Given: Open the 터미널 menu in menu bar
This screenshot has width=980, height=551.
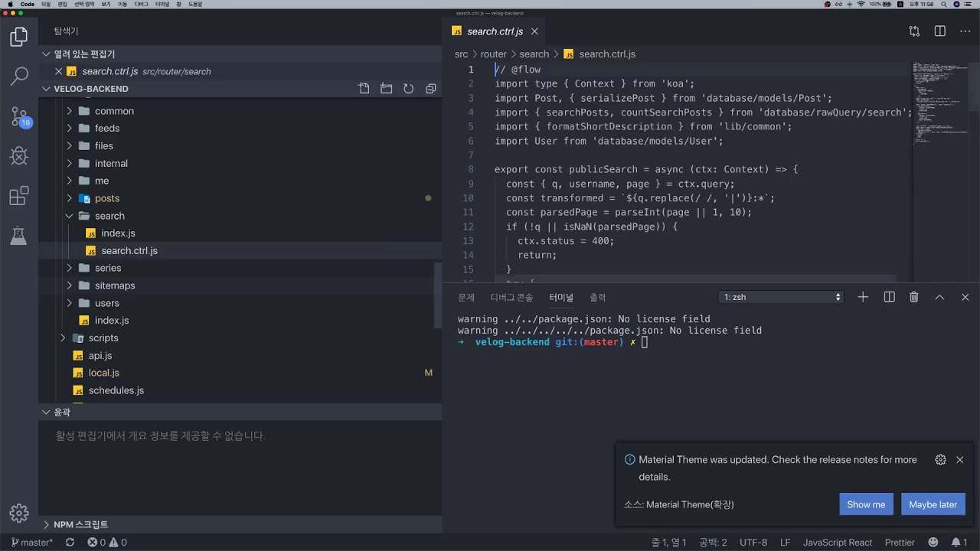Looking at the screenshot, I should [162, 4].
